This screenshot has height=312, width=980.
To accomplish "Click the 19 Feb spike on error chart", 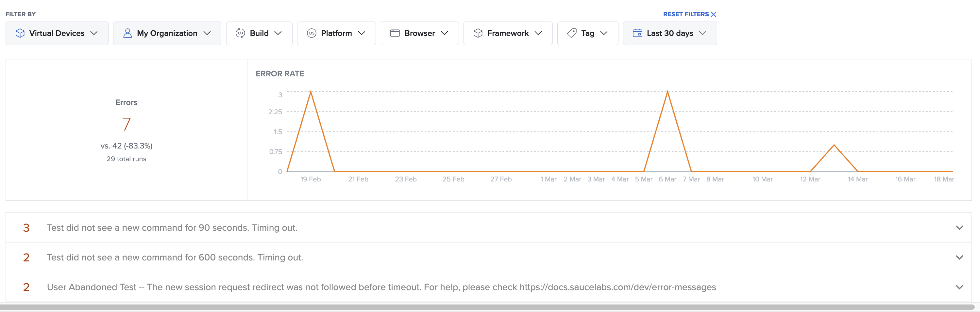I will (311, 92).
